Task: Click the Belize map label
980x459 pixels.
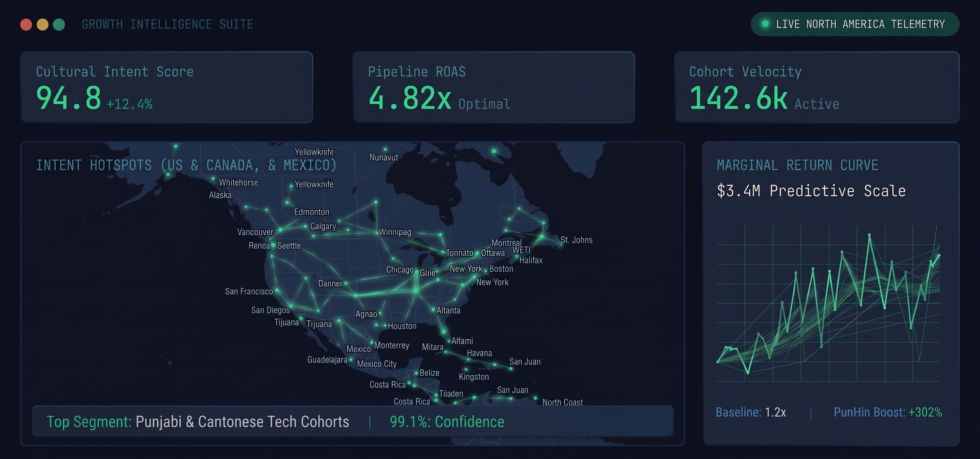Action: coord(429,373)
